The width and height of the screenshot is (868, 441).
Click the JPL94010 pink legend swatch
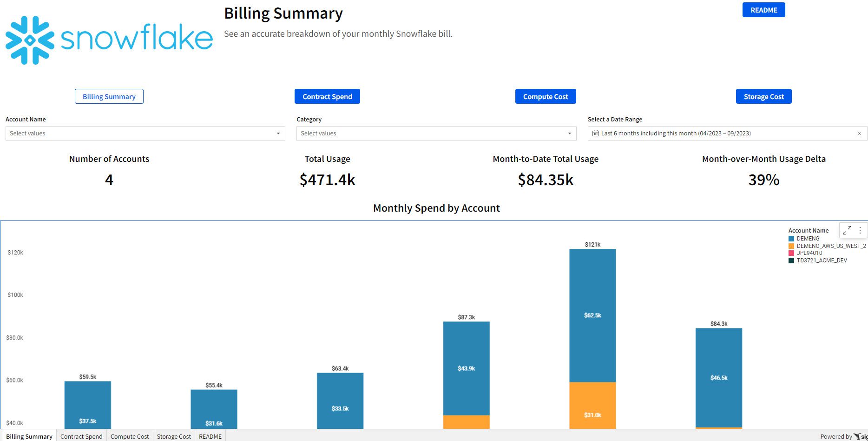(791, 253)
